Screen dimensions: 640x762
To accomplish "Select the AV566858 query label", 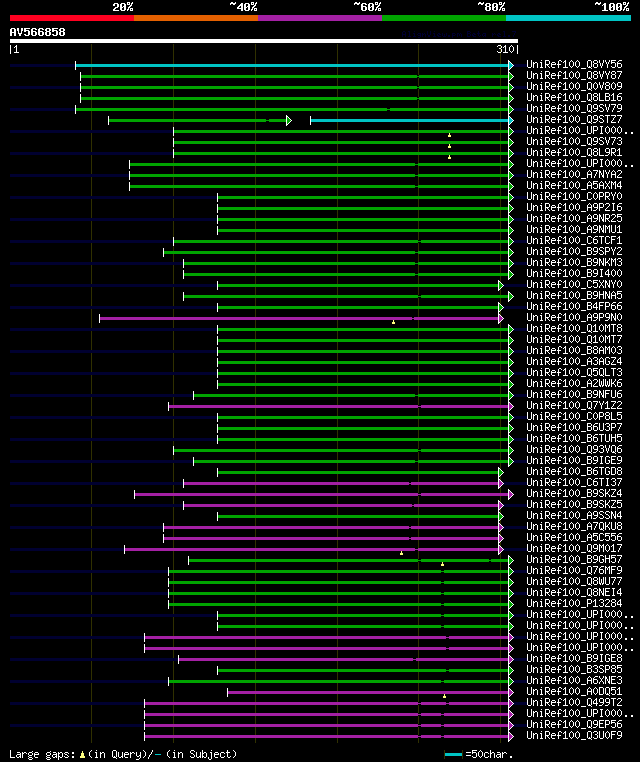I will [x=37, y=32].
